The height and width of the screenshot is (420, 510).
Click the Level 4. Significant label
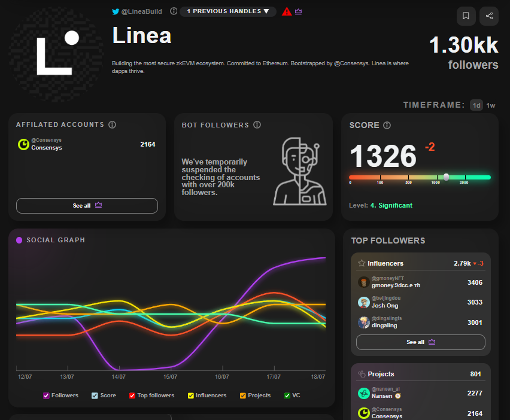[x=381, y=205]
